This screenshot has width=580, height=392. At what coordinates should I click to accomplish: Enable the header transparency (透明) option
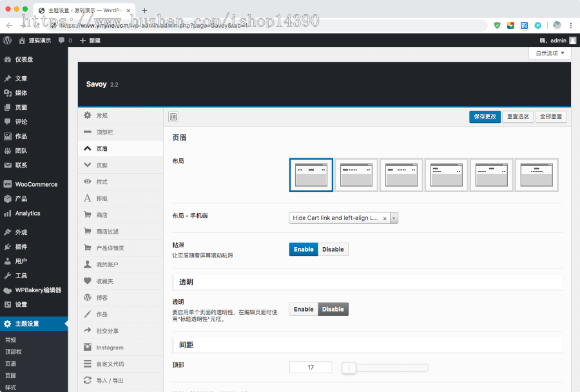304,309
